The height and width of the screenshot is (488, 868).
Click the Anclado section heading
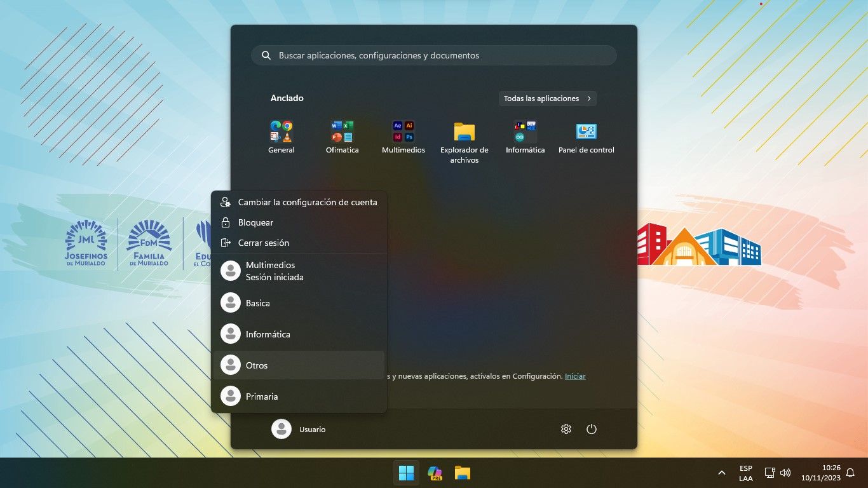click(x=287, y=98)
